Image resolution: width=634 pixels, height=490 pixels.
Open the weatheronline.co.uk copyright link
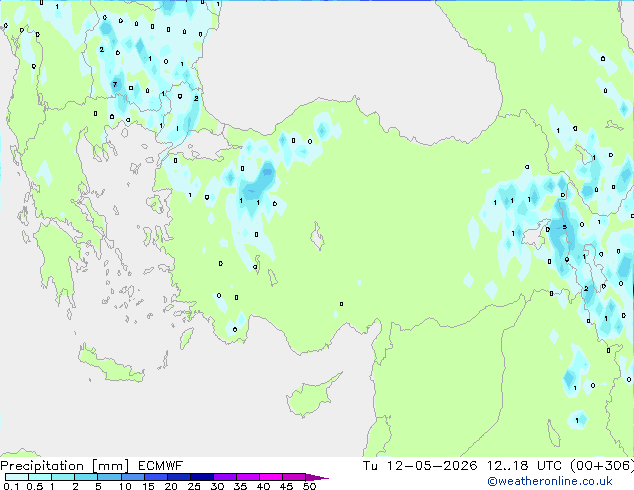pyautogui.click(x=550, y=481)
